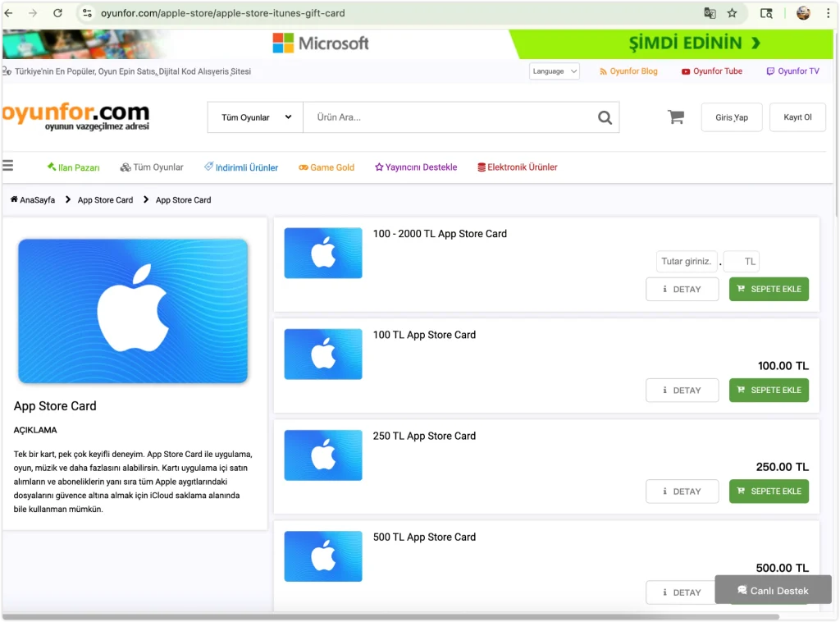Open the hamburger menu icon
840x622 pixels.
click(7, 166)
